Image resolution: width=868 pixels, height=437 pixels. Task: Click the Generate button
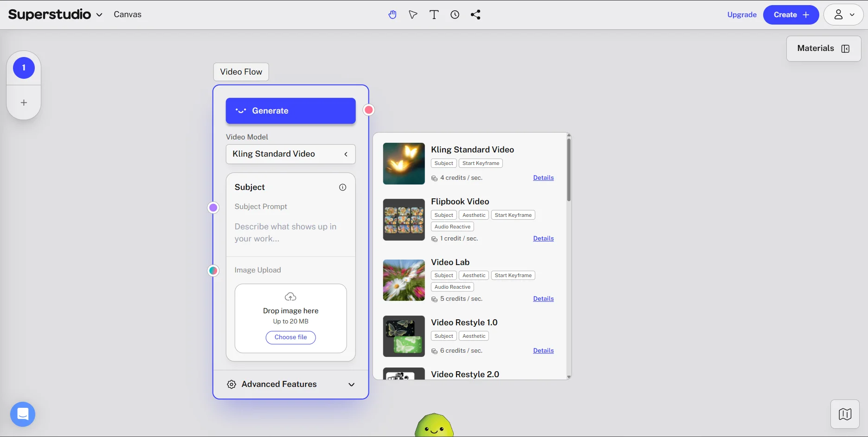(x=290, y=111)
